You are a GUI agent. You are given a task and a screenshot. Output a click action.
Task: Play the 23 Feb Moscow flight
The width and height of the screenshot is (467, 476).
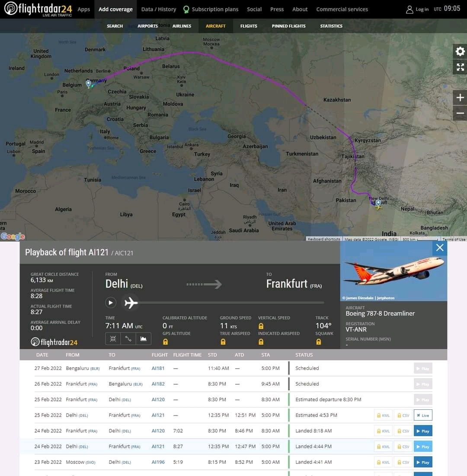pyautogui.click(x=422, y=462)
